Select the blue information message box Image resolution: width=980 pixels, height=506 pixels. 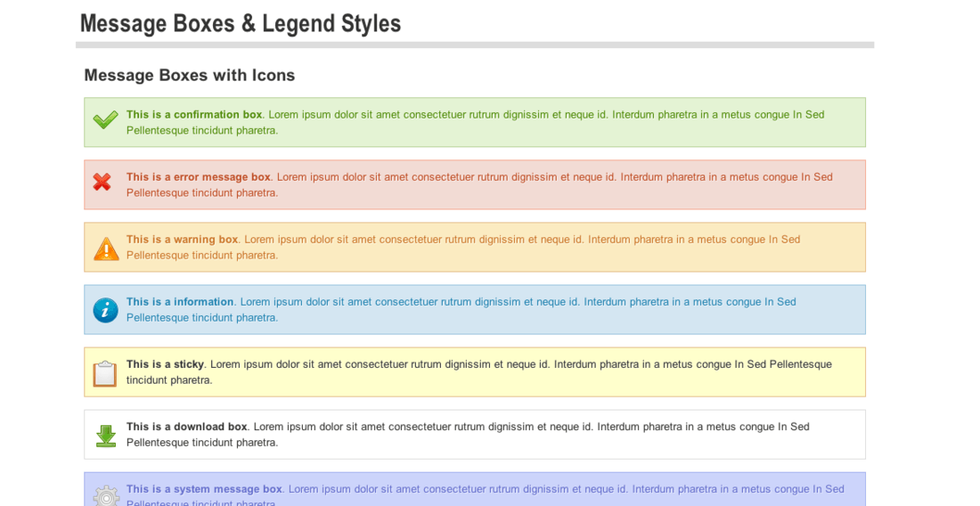[475, 310]
